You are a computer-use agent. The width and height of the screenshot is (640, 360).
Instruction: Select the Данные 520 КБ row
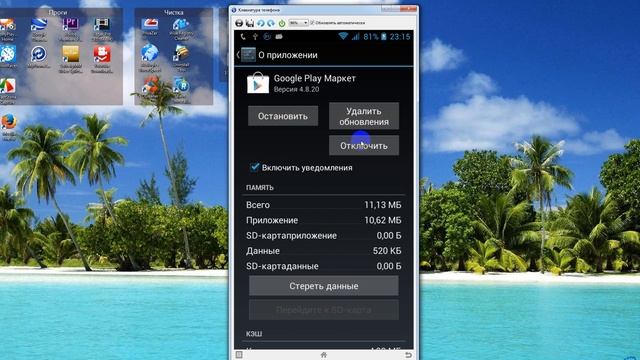point(324,251)
